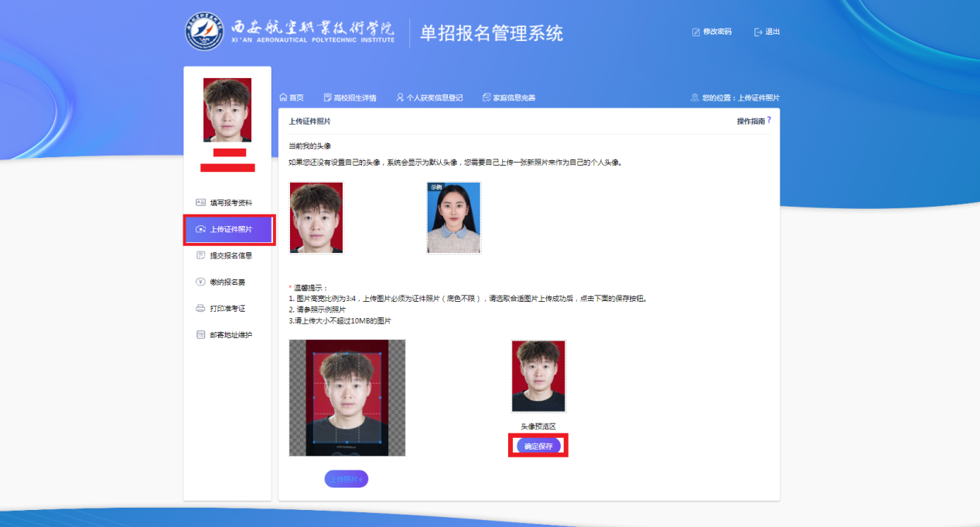980x527 pixels.
Task: Click the 头像预览区 preview image
Action: click(x=538, y=377)
